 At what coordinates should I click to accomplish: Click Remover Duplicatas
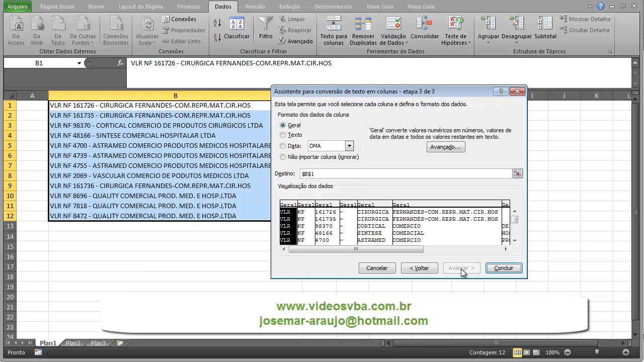(363, 31)
